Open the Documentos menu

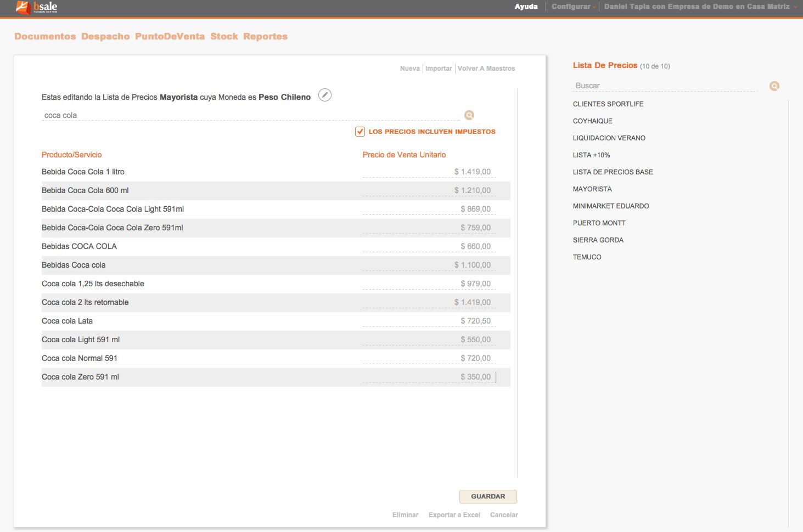coord(45,36)
